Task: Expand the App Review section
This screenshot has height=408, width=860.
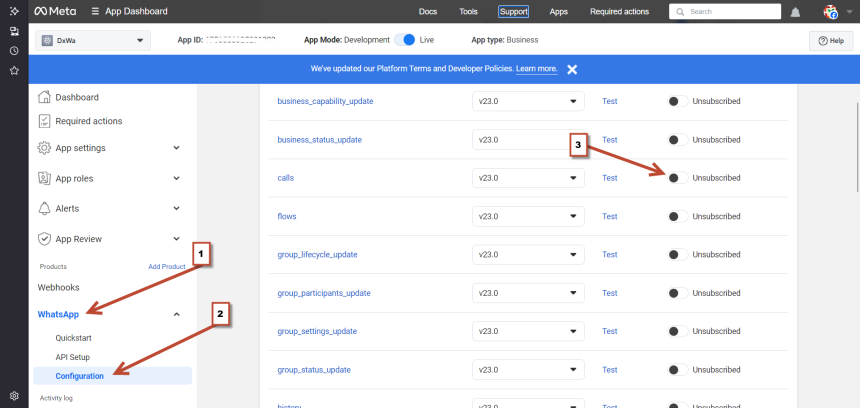Action: (x=176, y=239)
